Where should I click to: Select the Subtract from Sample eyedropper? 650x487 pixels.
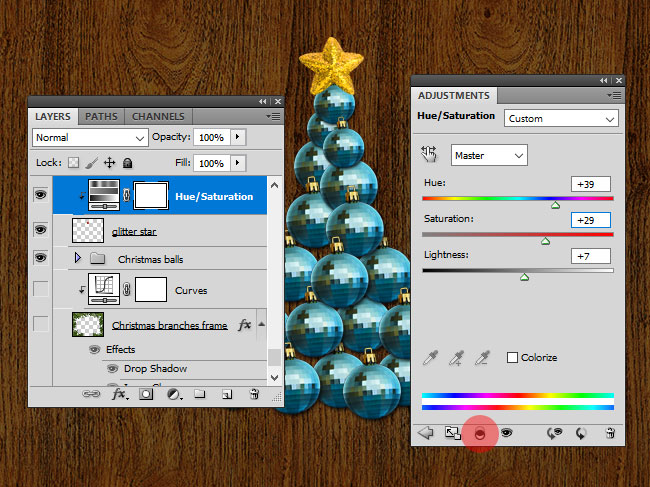point(482,358)
